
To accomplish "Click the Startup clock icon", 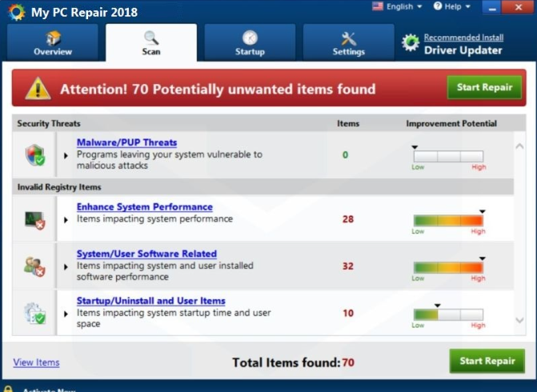I will (x=250, y=38).
